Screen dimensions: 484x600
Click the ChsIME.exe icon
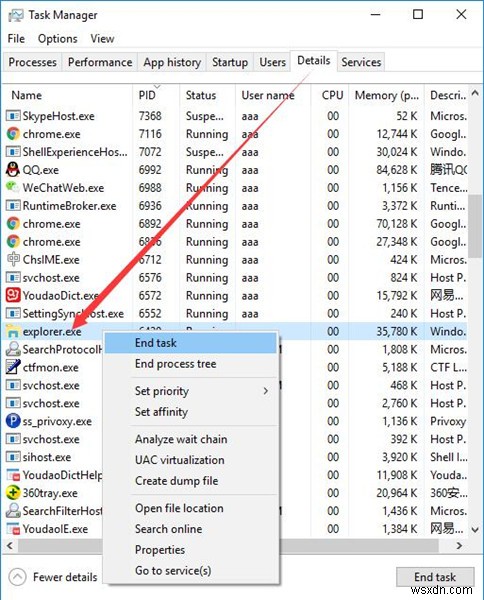point(13,259)
